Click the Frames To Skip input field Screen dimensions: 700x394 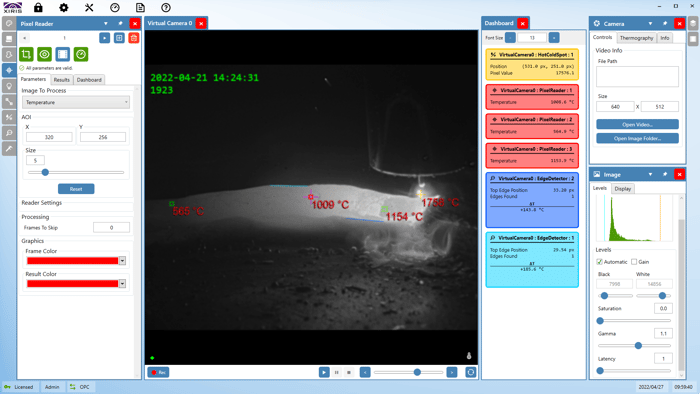click(111, 228)
